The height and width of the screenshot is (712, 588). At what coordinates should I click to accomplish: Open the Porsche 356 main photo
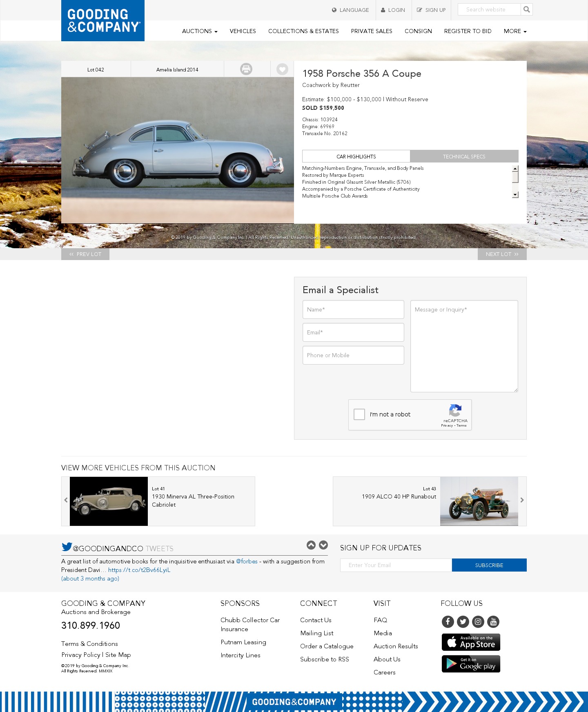click(x=178, y=150)
